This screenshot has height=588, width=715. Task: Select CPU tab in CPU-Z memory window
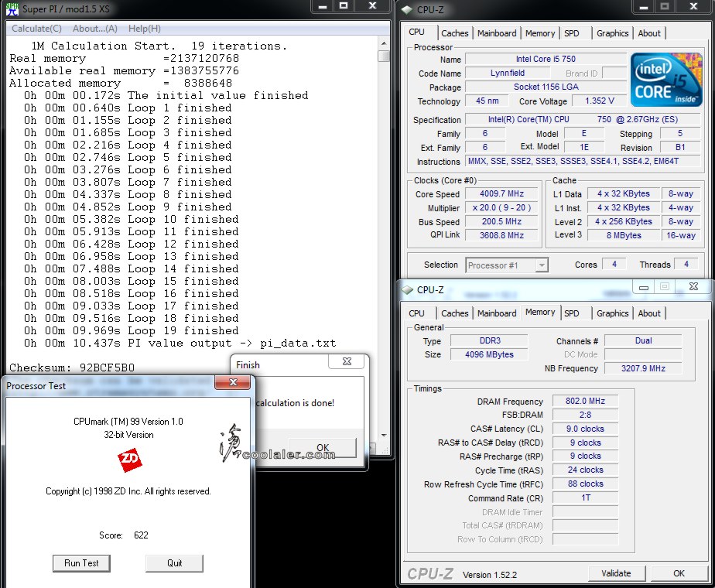pos(416,313)
